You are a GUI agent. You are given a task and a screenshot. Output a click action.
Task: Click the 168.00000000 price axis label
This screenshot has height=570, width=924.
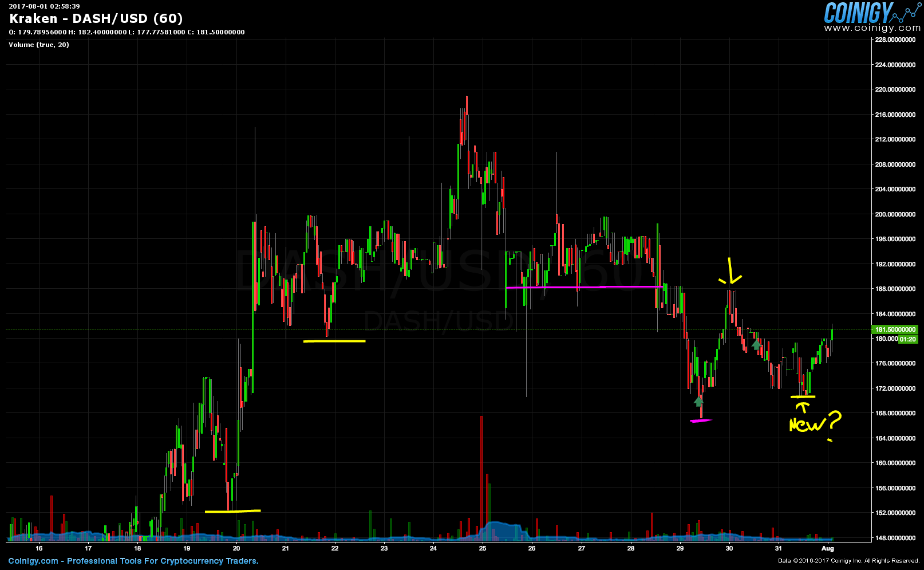pyautogui.click(x=895, y=413)
